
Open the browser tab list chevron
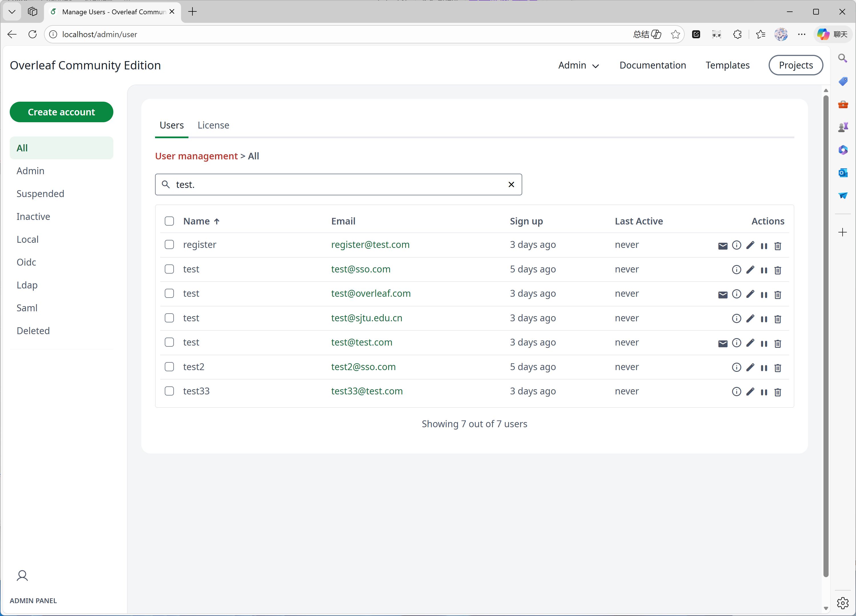[12, 11]
